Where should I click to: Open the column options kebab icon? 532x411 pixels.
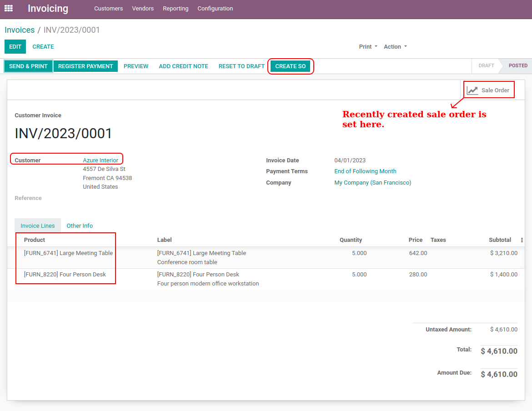[x=522, y=240]
